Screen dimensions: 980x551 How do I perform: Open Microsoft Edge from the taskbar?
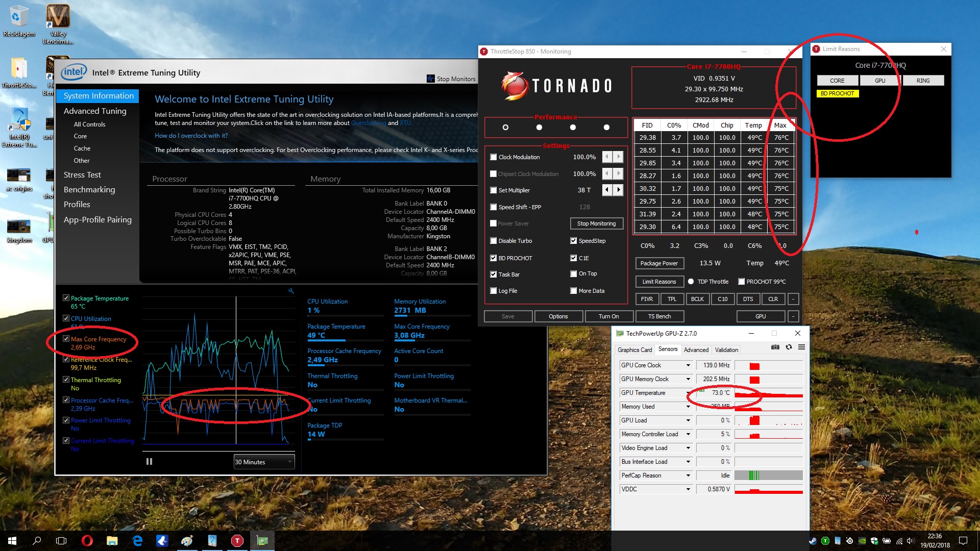pyautogui.click(x=137, y=540)
